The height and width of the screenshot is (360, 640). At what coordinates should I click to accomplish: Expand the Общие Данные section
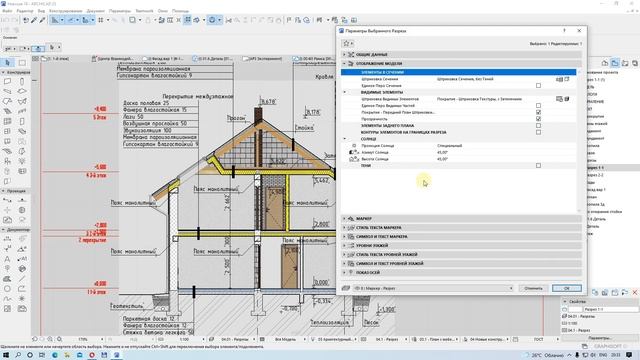(461, 54)
